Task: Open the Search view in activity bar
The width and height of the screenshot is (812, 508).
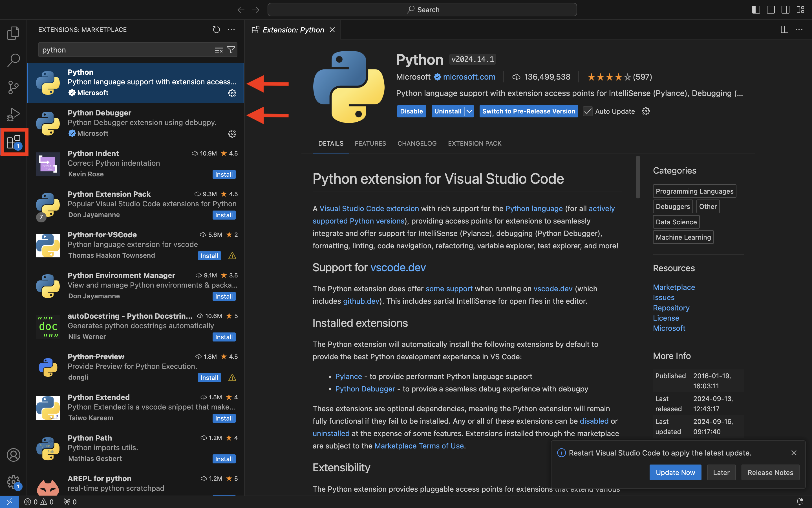Action: (14, 60)
